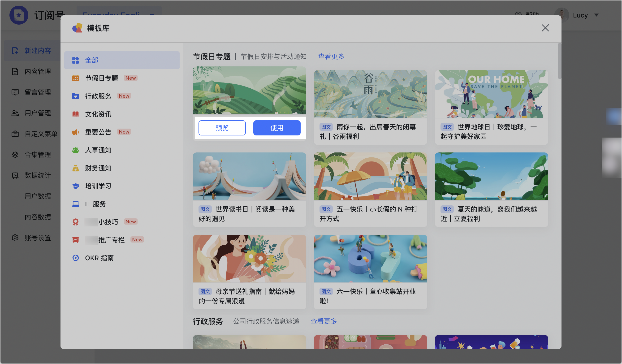
Task: Close the 模板库 dialog
Action: (x=545, y=28)
